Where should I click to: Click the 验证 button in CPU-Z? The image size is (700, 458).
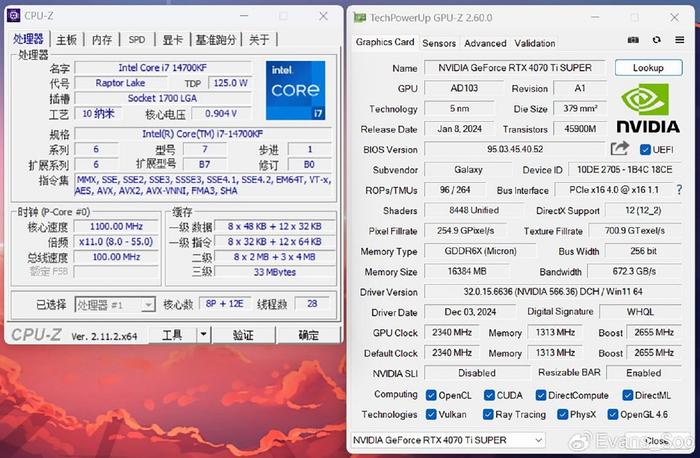(x=243, y=334)
